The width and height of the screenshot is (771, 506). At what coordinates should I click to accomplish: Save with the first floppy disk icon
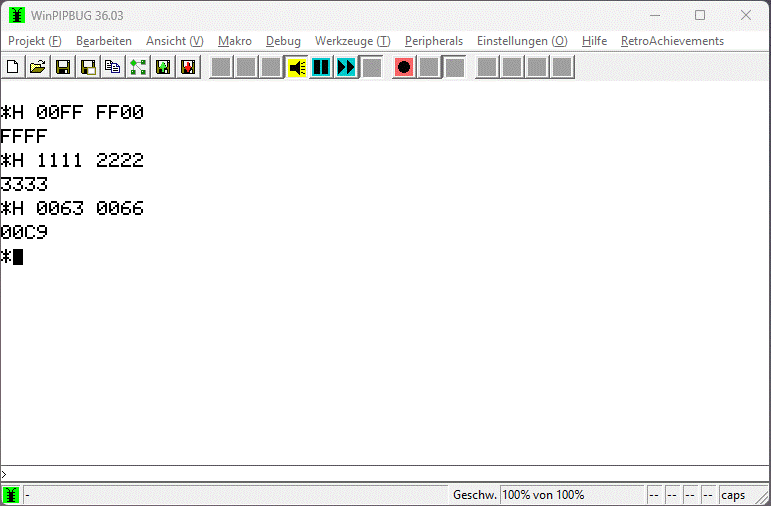[62, 67]
